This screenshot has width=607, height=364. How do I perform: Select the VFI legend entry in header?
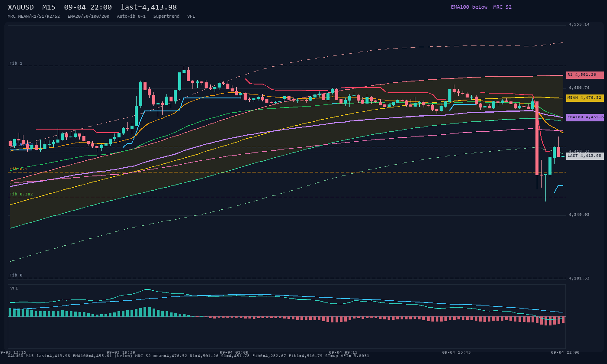pyautogui.click(x=191, y=16)
